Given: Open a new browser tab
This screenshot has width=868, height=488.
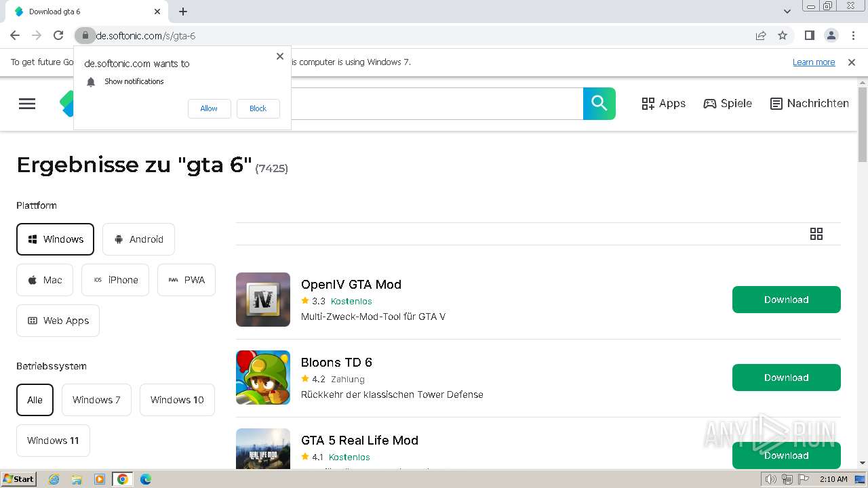Looking at the screenshot, I should point(183,12).
